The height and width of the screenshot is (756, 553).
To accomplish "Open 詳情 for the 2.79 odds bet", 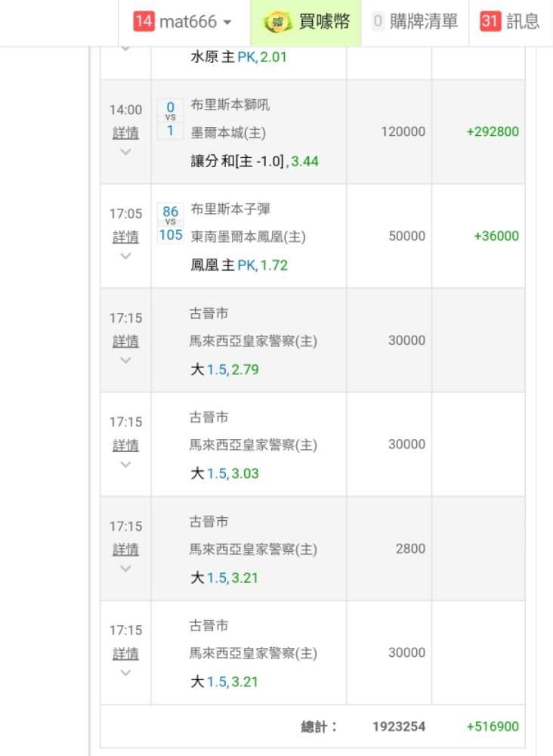I will click(x=125, y=342).
